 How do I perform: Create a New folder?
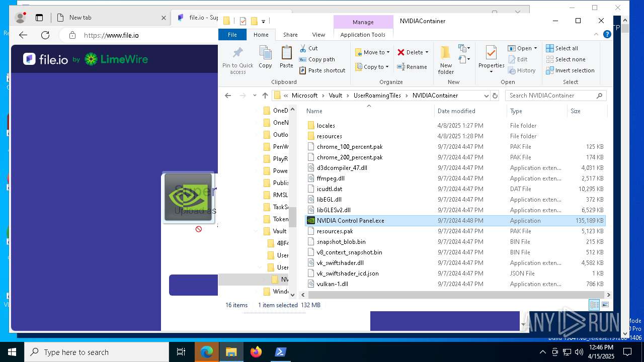[446, 60]
